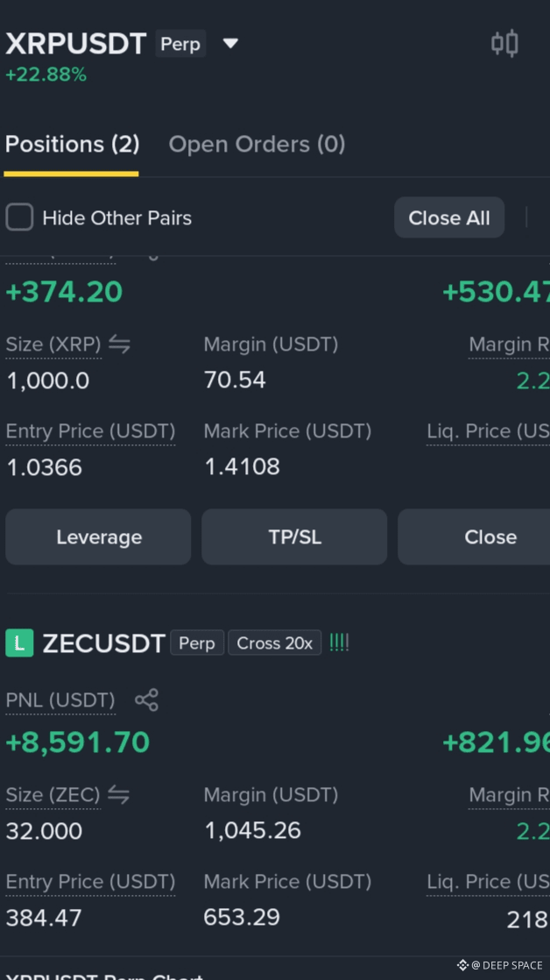Tap ZEC Entry Price (USDT) label
Viewport: 550px width, 980px height.
tap(90, 882)
